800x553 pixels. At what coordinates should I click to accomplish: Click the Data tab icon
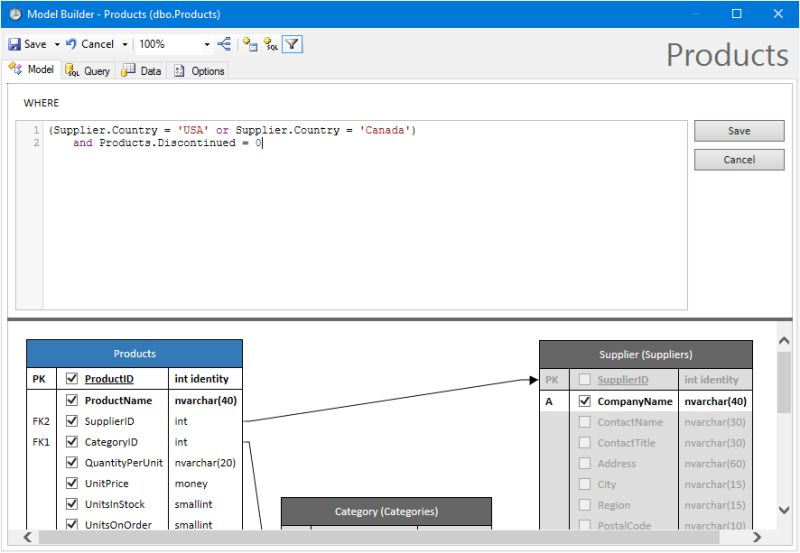click(x=128, y=70)
